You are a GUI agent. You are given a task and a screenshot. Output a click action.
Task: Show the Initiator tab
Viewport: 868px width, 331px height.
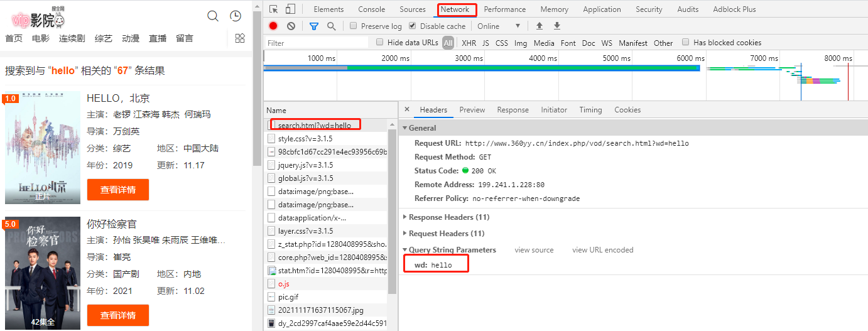coord(554,109)
